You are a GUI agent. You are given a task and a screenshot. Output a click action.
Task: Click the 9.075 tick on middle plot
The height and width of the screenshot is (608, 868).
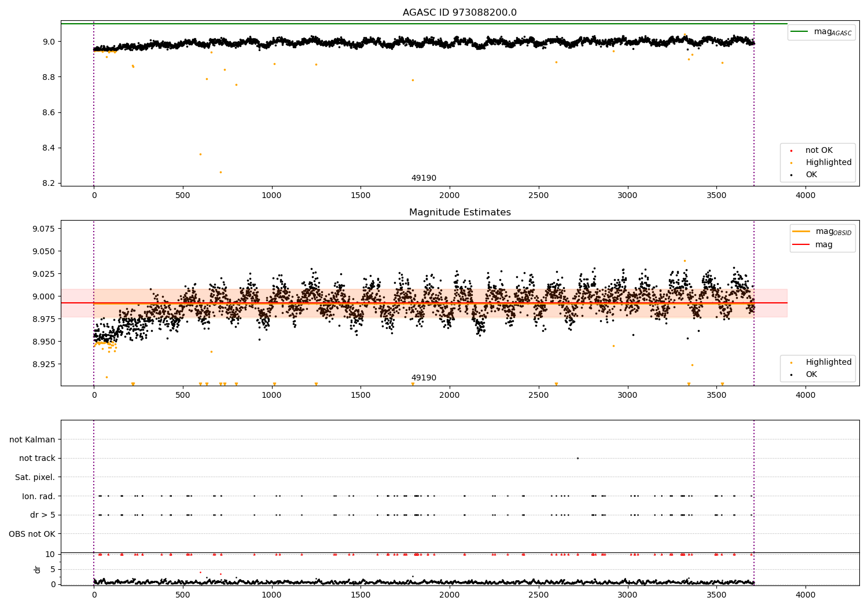pyautogui.click(x=43, y=229)
